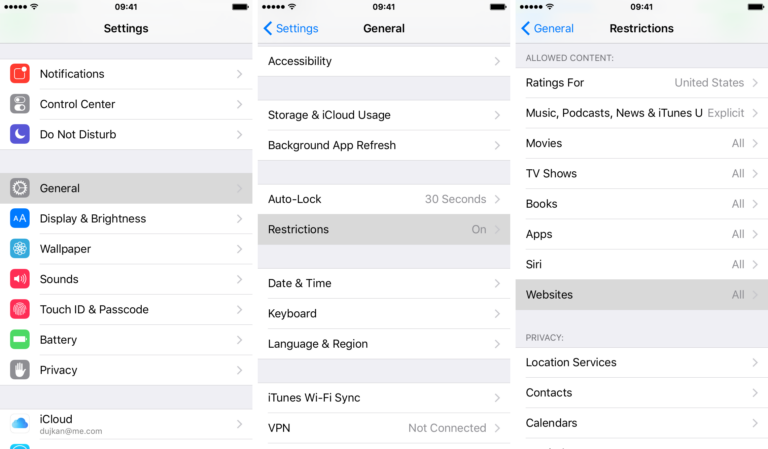Image resolution: width=768 pixels, height=449 pixels.
Task: Select Websites under Allowed Content
Action: click(x=642, y=295)
